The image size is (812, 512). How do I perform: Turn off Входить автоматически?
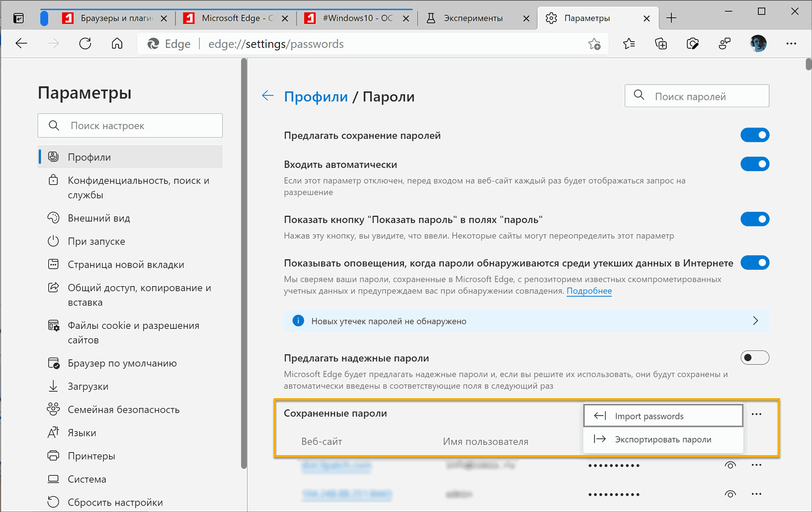[755, 164]
